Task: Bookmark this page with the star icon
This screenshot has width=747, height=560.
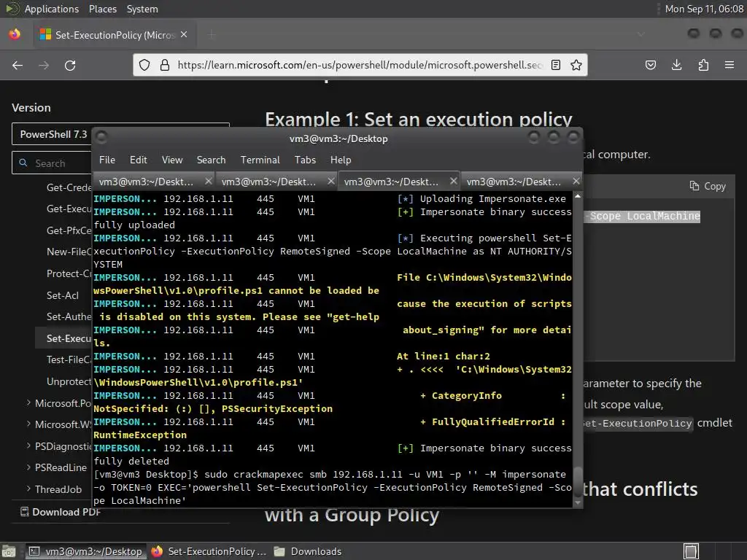Action: [x=576, y=65]
